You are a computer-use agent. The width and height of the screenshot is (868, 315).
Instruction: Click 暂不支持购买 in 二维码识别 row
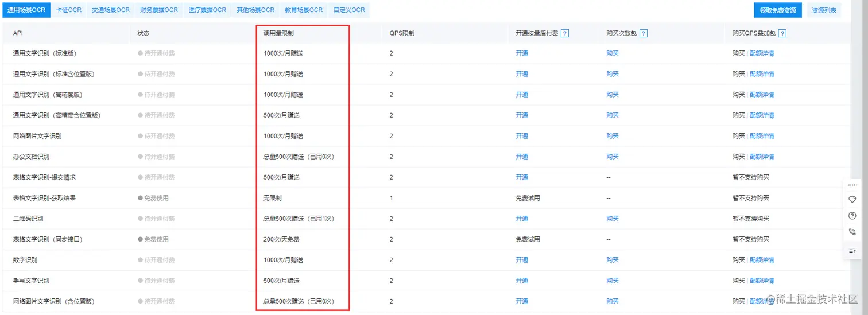[751, 219]
